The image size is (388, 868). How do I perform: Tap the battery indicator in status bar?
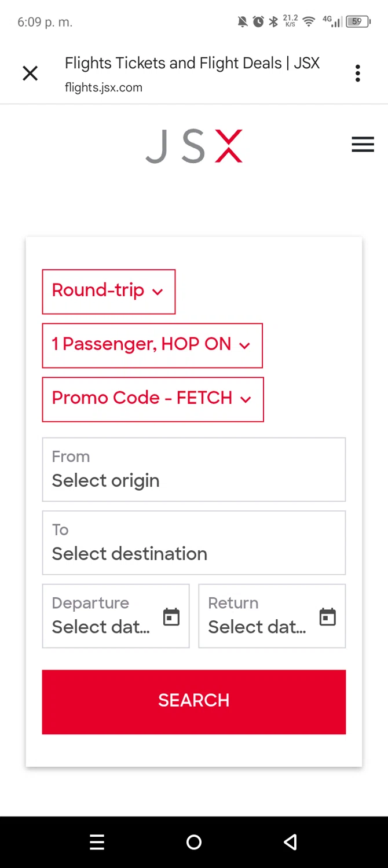point(357,22)
